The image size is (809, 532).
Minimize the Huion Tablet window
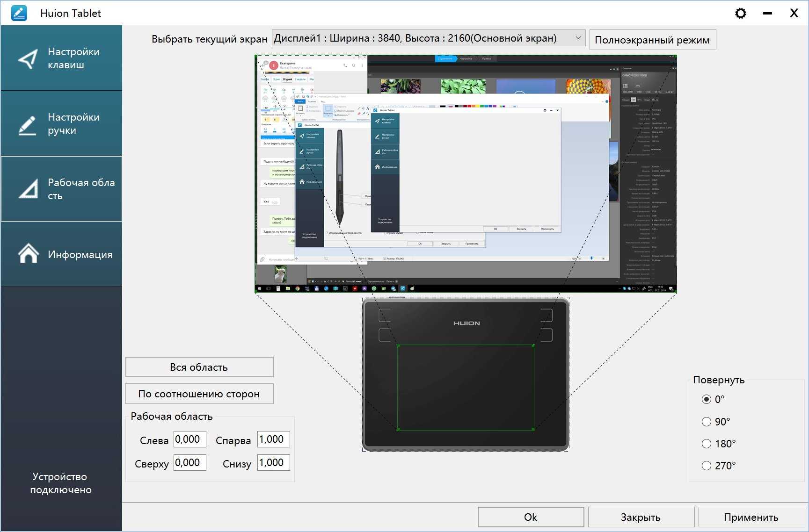pyautogui.click(x=767, y=13)
